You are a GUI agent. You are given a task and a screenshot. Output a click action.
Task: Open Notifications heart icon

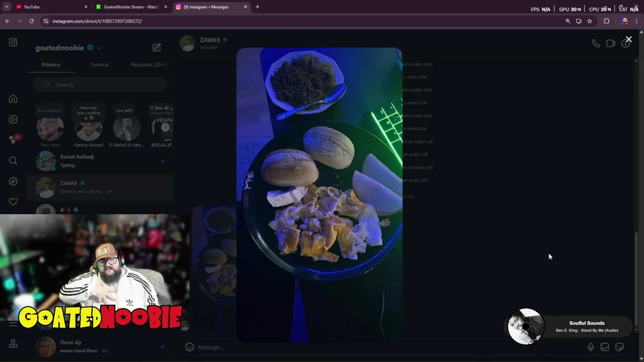pyautogui.click(x=13, y=202)
